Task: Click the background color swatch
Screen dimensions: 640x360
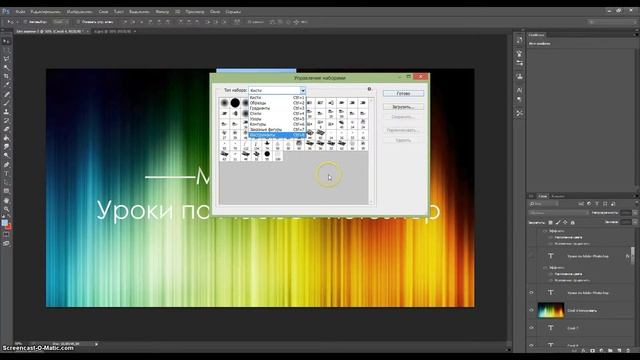Action: (x=9, y=226)
